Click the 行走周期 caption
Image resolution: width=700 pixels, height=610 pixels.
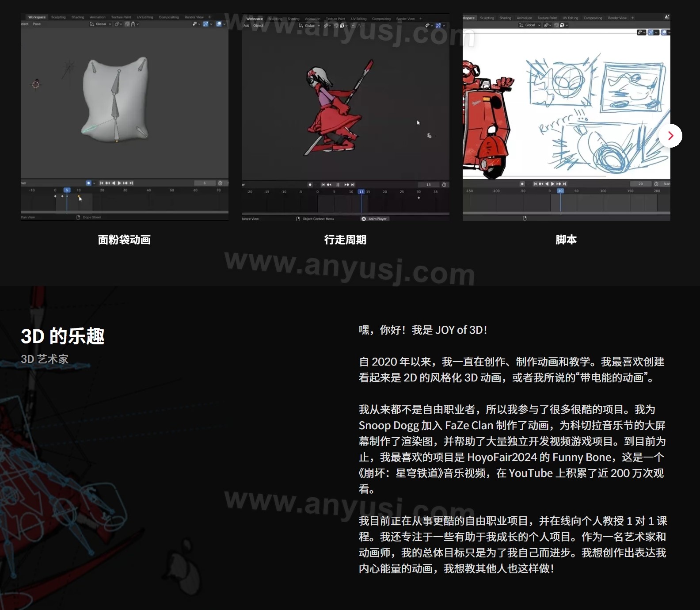tap(345, 240)
